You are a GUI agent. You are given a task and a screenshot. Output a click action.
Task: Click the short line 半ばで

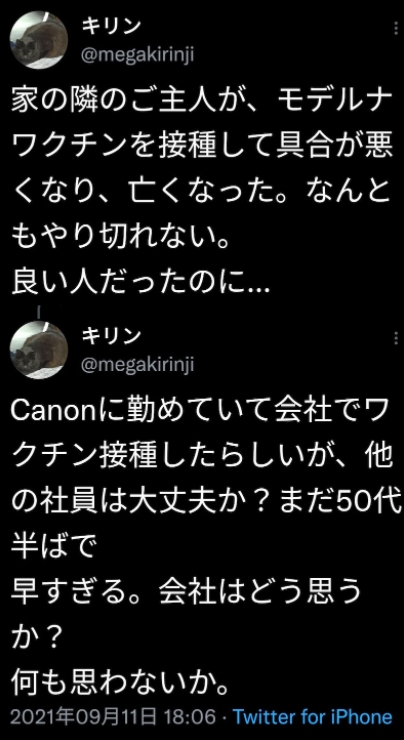click(53, 545)
